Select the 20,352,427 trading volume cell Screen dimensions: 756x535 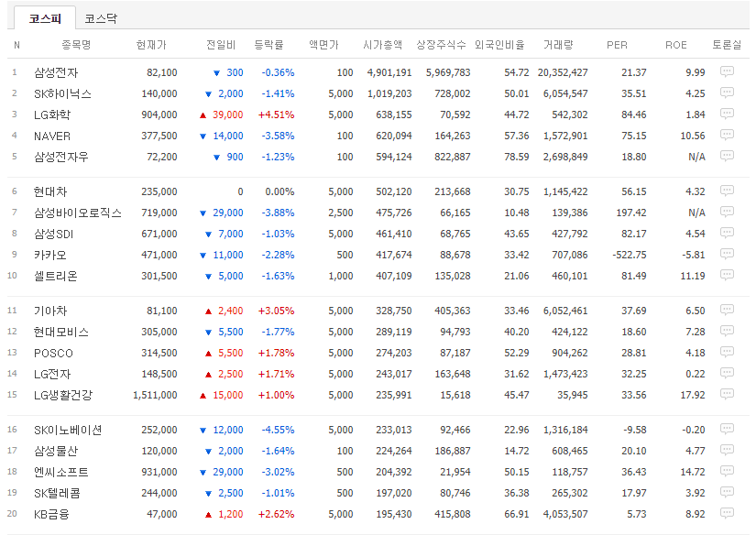pos(563,72)
